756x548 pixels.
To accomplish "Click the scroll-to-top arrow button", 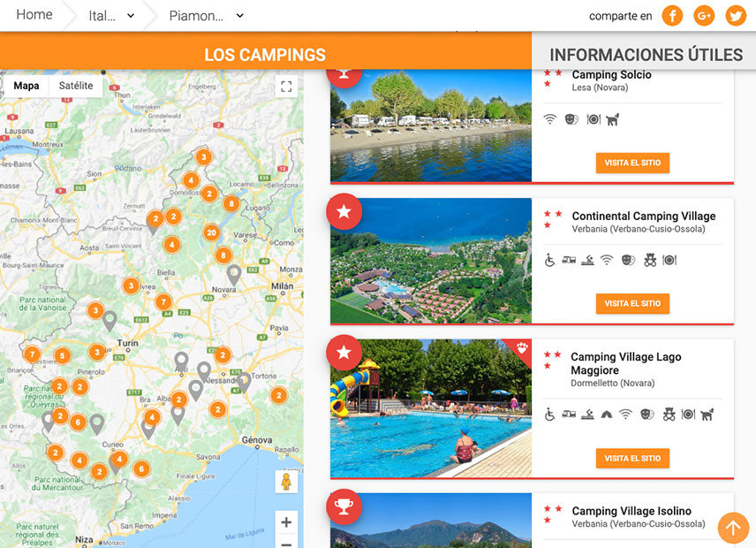I will point(733,528).
